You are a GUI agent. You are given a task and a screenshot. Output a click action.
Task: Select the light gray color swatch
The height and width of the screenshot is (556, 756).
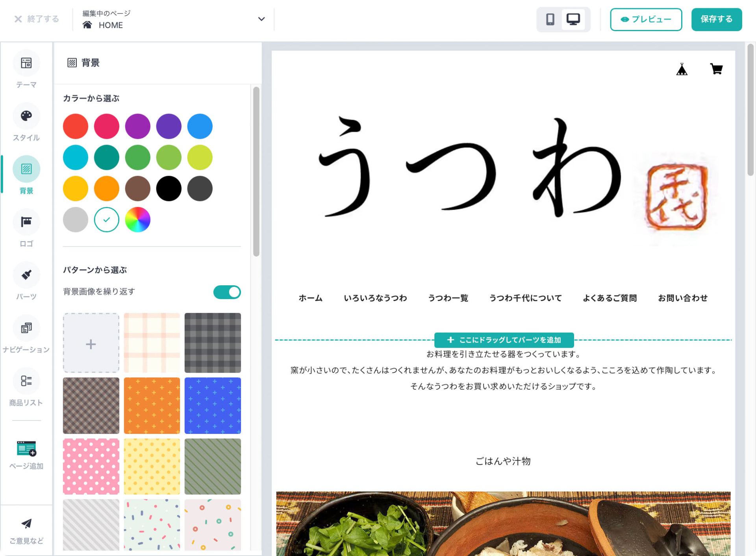(76, 220)
